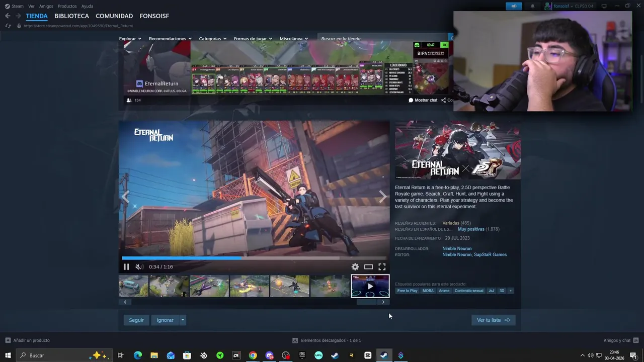644x362 pixels.
Task: Click the Seguir button
Action: 136,320
